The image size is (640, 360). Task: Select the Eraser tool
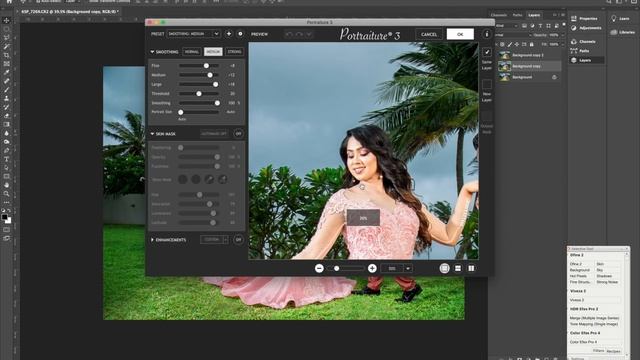6,116
